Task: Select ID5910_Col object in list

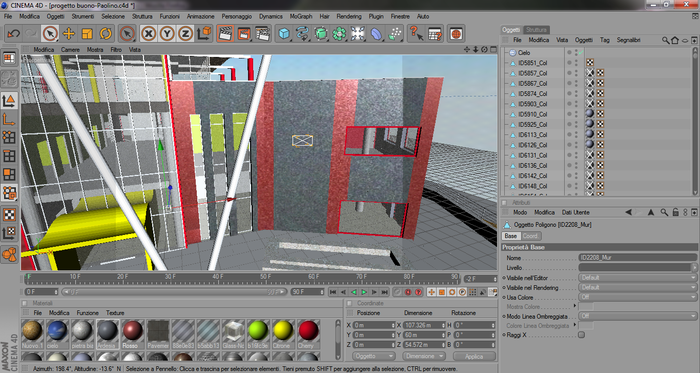Action: [533, 114]
